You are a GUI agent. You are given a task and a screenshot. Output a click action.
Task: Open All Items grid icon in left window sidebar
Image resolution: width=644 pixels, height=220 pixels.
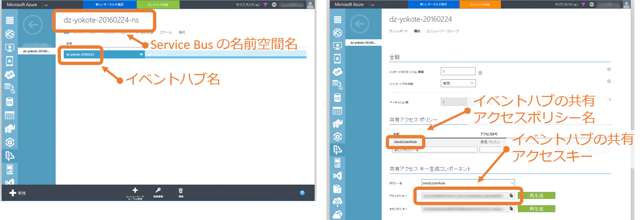(10, 20)
